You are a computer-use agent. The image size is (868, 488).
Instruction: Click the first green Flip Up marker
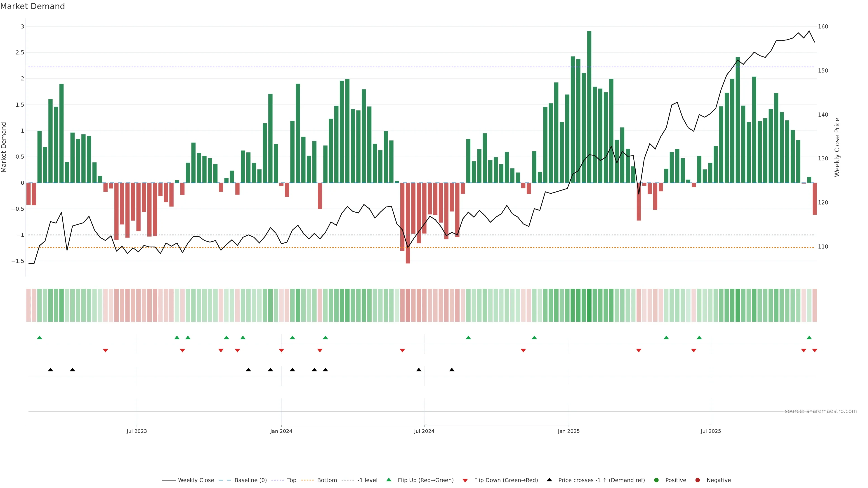pos(39,338)
